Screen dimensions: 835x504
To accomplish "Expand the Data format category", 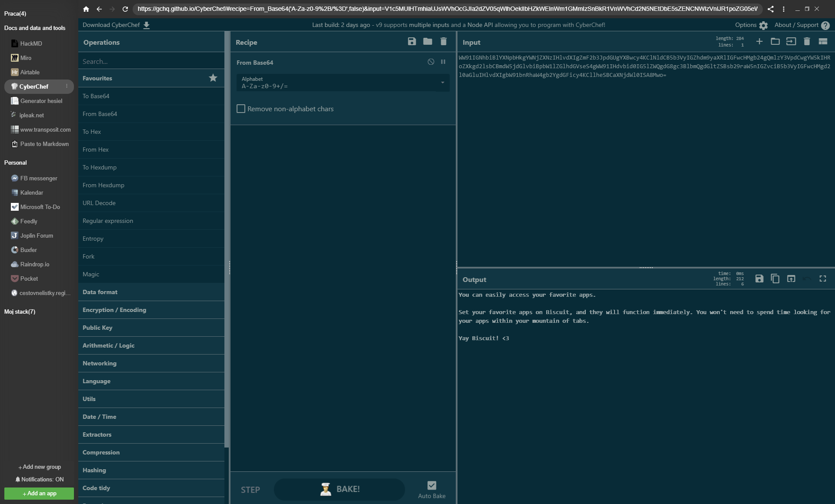I will (x=100, y=292).
